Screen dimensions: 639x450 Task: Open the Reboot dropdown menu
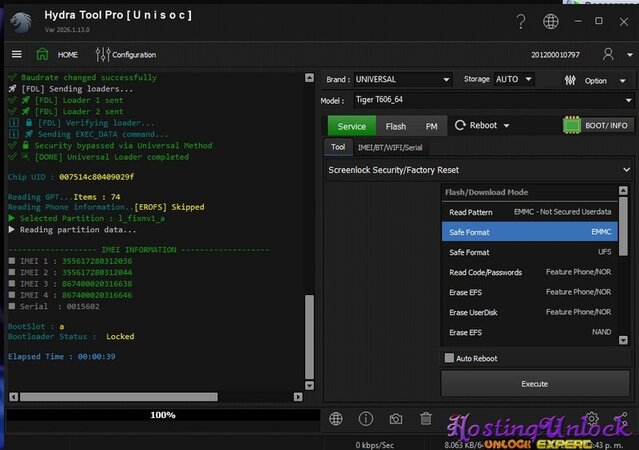[483, 126]
